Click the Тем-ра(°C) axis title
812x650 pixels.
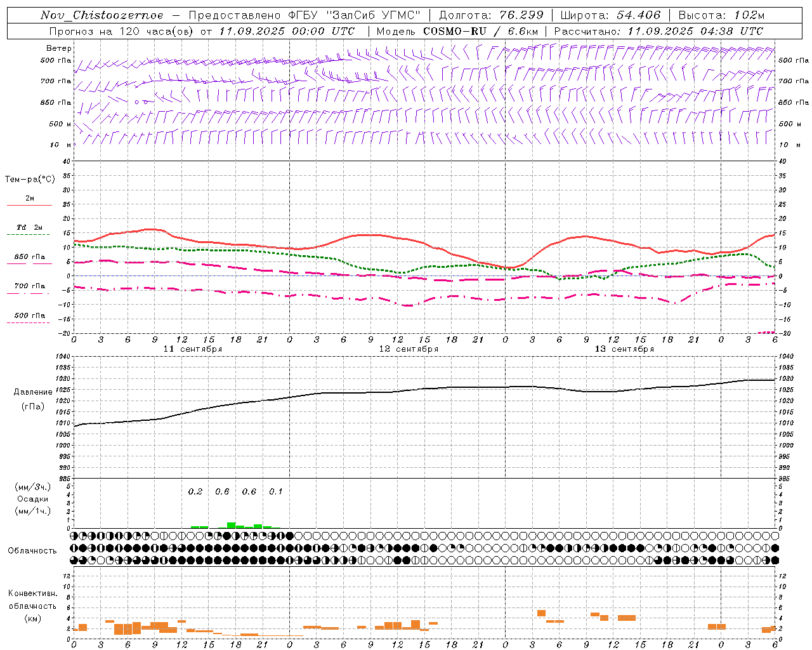pyautogui.click(x=30, y=180)
